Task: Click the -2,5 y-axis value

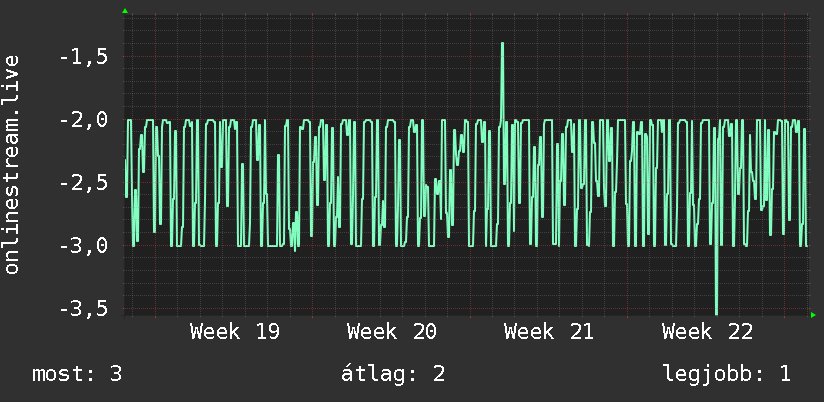Action: click(x=84, y=183)
